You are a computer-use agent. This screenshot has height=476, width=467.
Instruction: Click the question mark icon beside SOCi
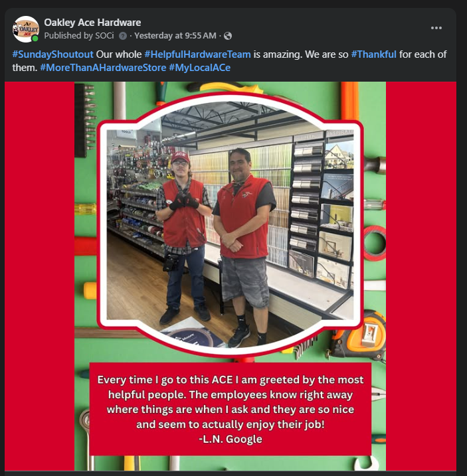(x=123, y=36)
